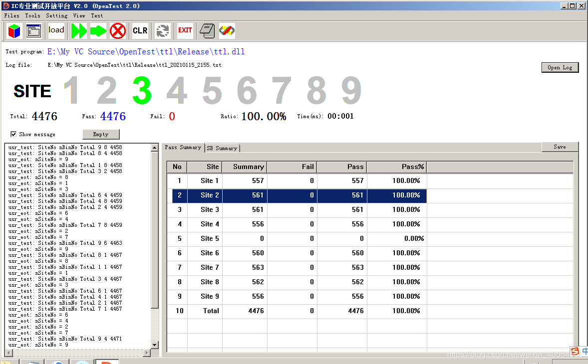Open the notepad log toolbar icon
This screenshot has width=588, height=364.
[207, 31]
